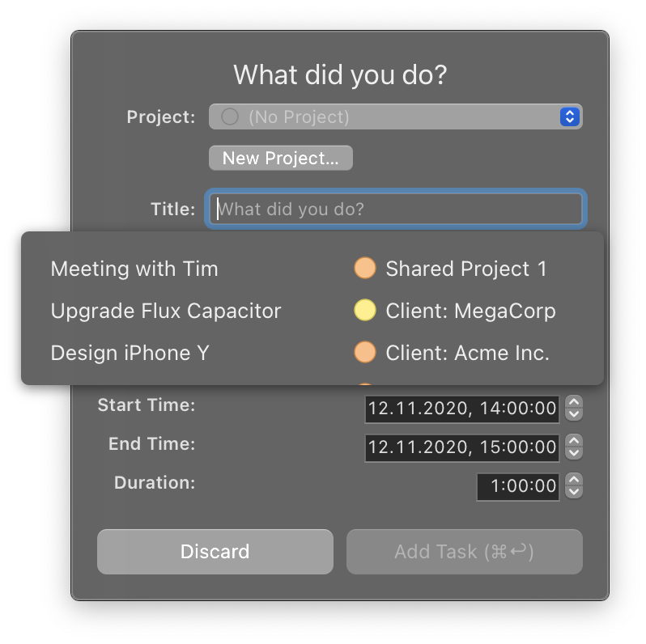Click the orange Shared Project 1 color dot
This screenshot has width=646, height=644.
pos(365,269)
